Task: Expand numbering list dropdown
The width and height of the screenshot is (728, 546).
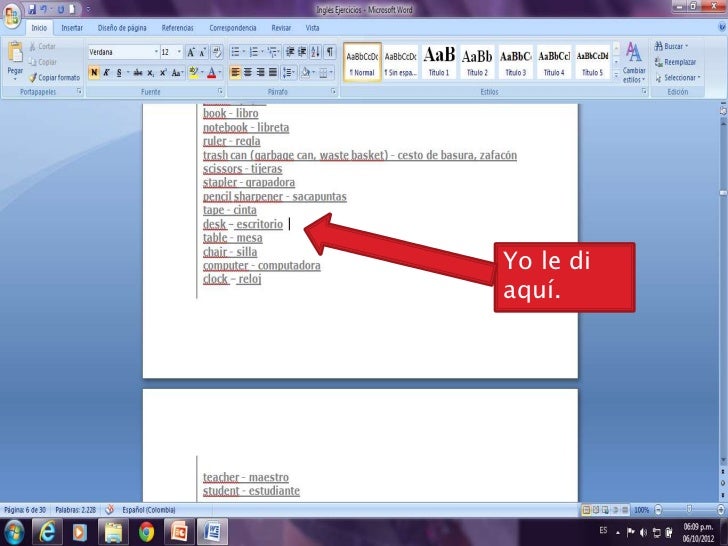Action: point(262,52)
